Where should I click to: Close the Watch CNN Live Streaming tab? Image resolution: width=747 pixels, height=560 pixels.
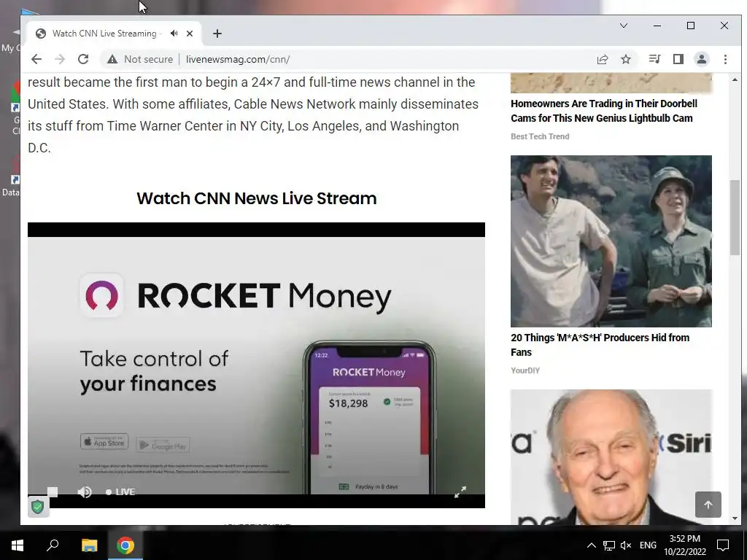190,34
